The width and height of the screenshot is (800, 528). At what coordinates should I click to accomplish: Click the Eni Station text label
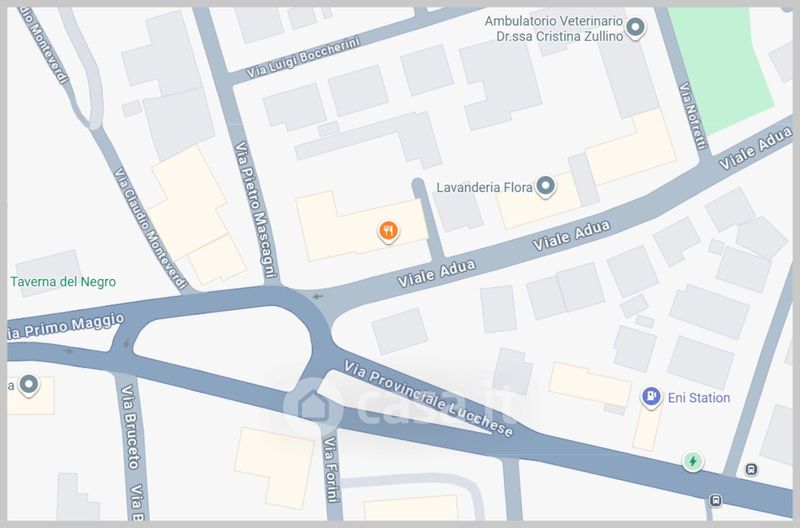tap(698, 397)
